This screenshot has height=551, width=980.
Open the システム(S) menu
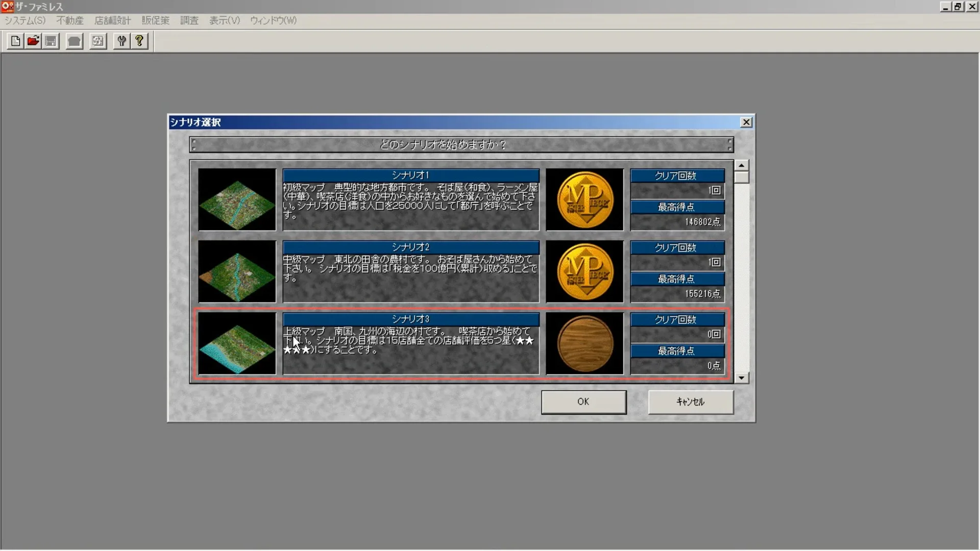pos(25,20)
